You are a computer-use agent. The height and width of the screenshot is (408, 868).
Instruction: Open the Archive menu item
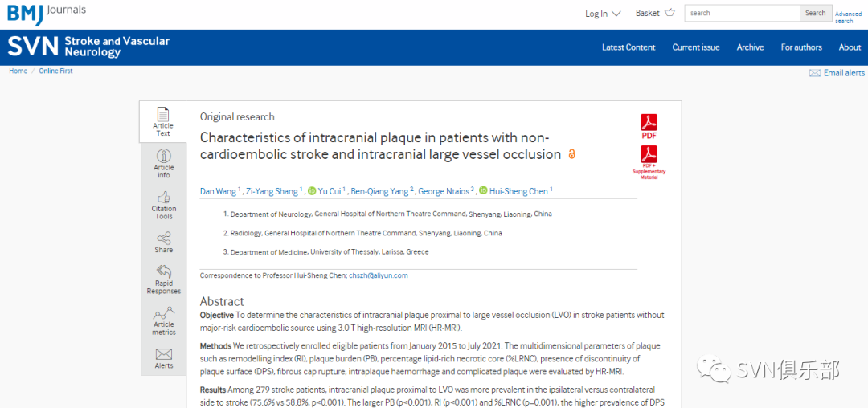pyautogui.click(x=750, y=47)
